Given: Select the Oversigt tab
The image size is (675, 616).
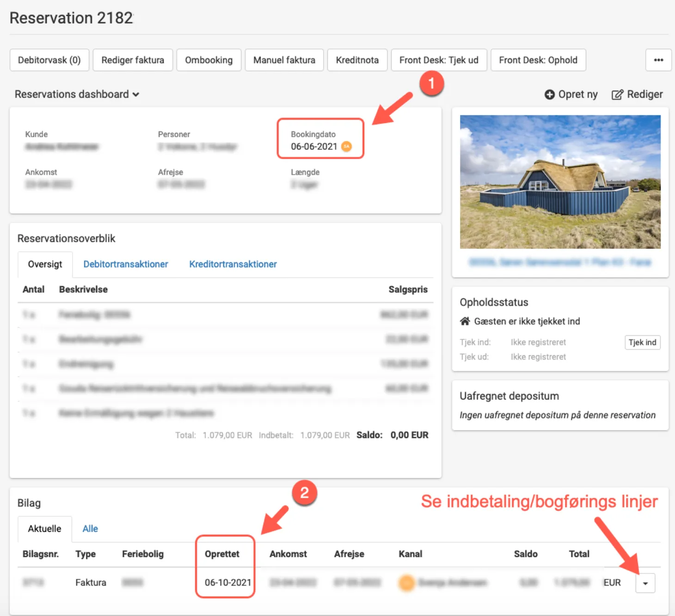Looking at the screenshot, I should [x=45, y=264].
